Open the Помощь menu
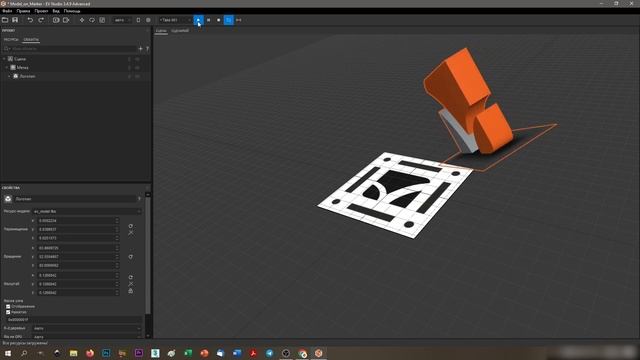 tap(72, 11)
